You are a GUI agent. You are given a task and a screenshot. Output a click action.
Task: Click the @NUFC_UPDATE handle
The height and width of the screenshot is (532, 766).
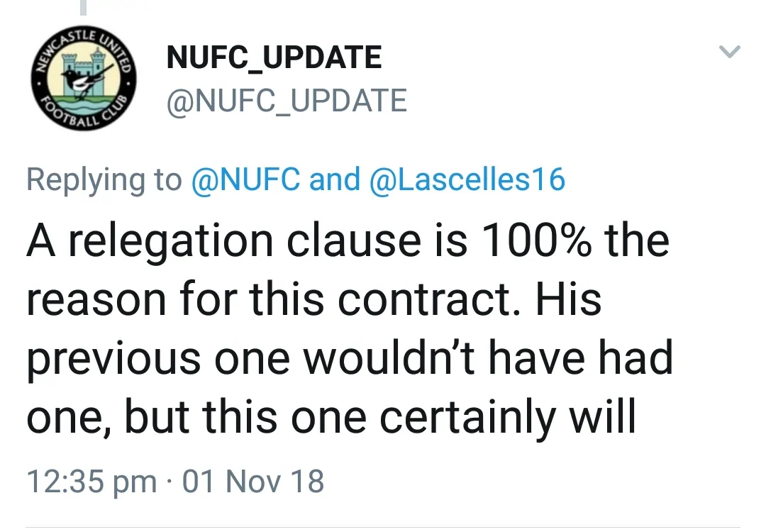287,101
